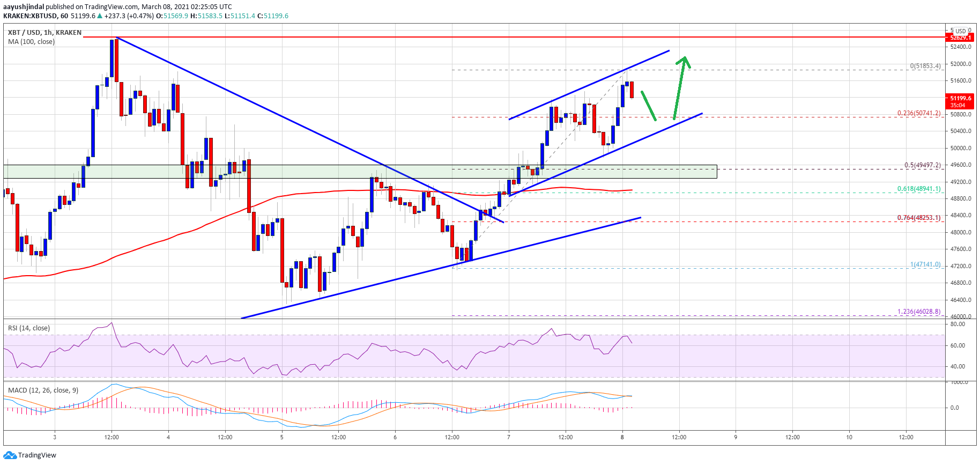Click the red 52629.1 resistance price tag

pos(960,38)
